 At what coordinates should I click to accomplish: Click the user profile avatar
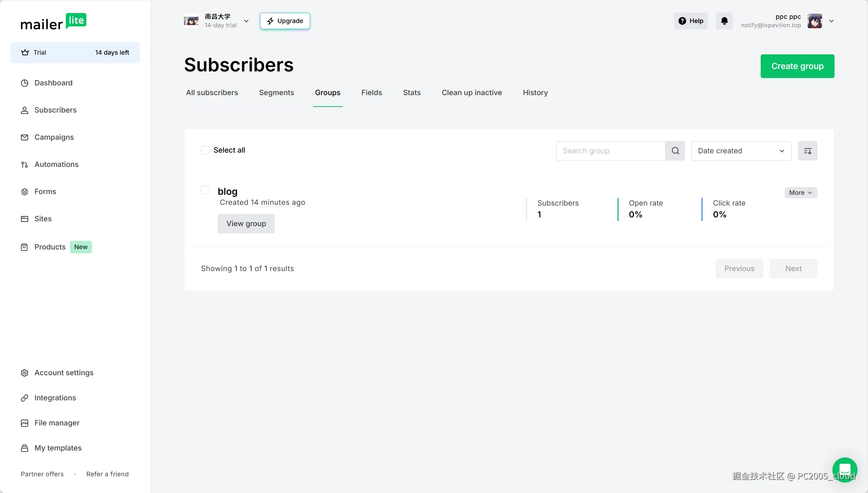point(815,21)
